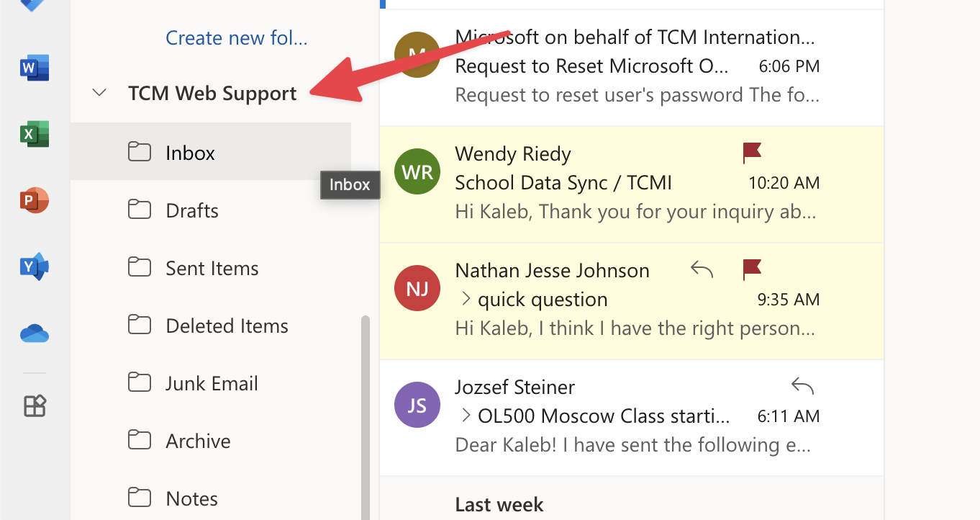Image resolution: width=980 pixels, height=520 pixels.
Task: Open the Word app icon
Action: tap(35, 68)
